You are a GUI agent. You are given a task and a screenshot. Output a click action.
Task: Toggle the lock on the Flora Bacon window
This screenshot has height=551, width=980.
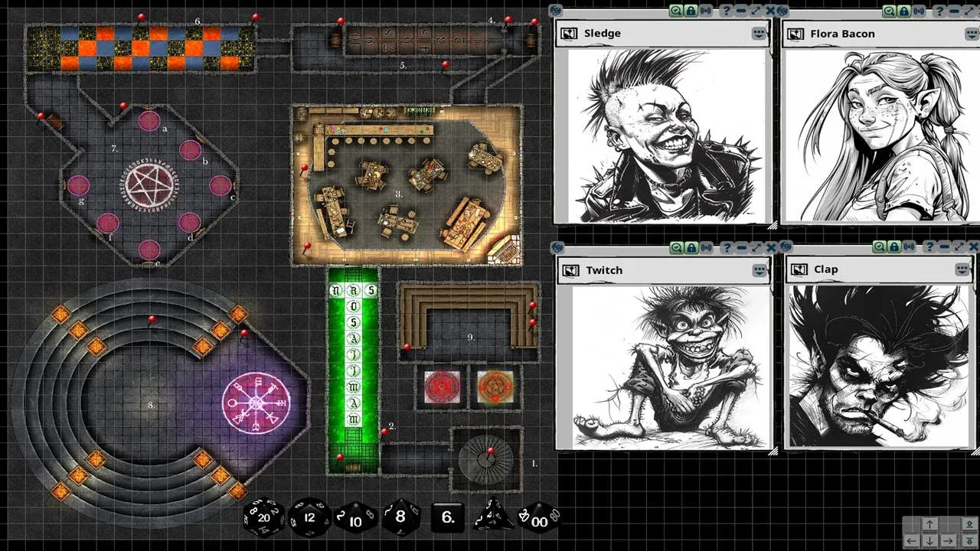coord(903,11)
